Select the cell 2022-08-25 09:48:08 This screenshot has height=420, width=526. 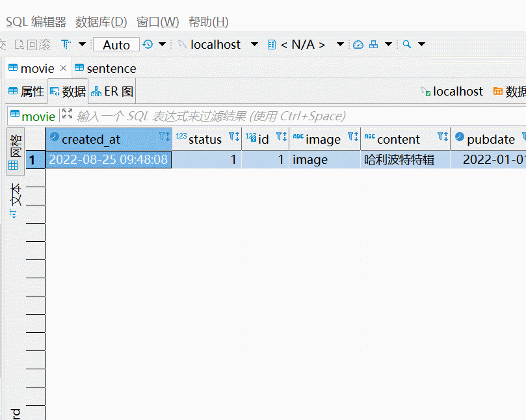pyautogui.click(x=109, y=160)
